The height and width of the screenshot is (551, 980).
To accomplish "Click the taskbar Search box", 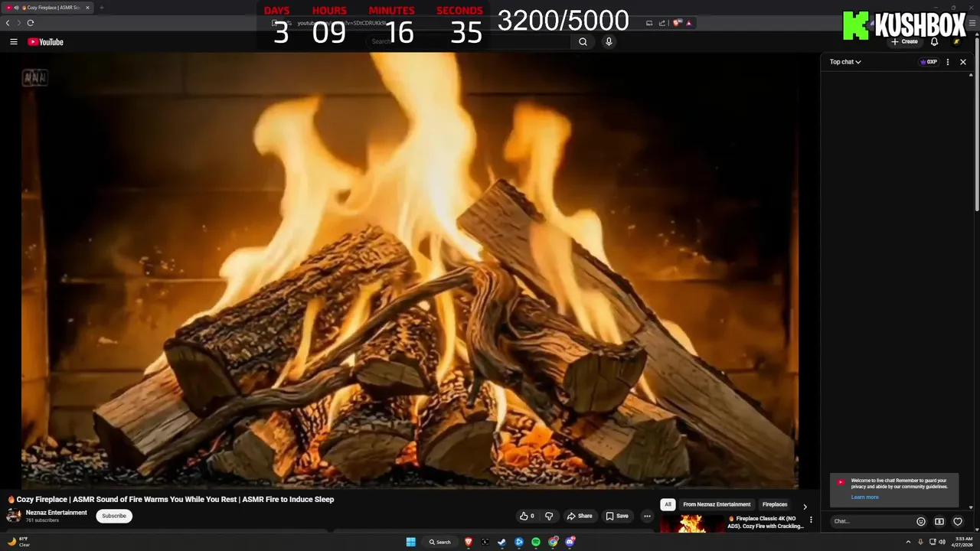I will [440, 542].
